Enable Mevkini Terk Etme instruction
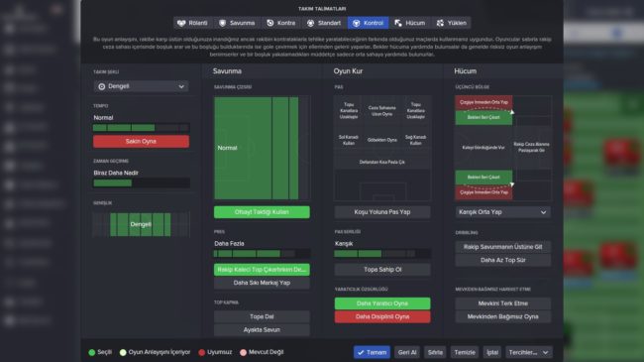Image resolution: width=644 pixels, height=362 pixels. coord(502,303)
